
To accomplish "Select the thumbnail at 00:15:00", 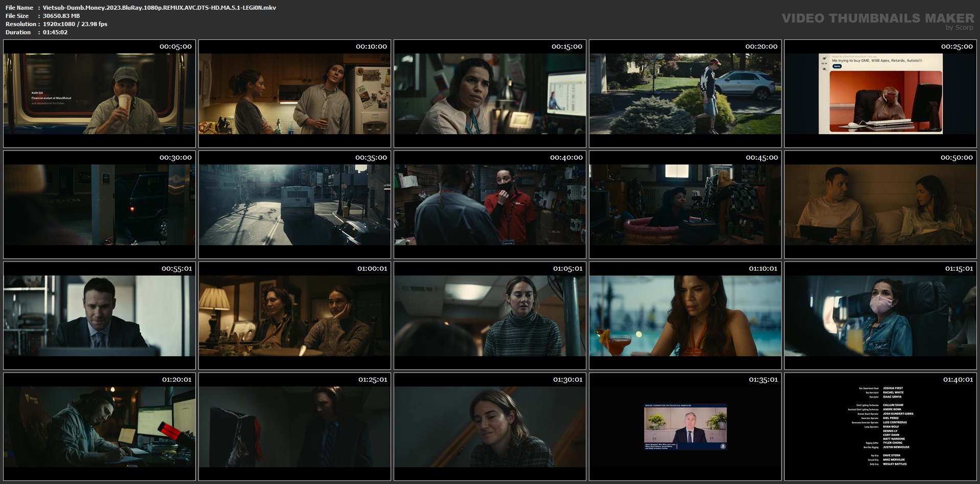I will click(490, 94).
